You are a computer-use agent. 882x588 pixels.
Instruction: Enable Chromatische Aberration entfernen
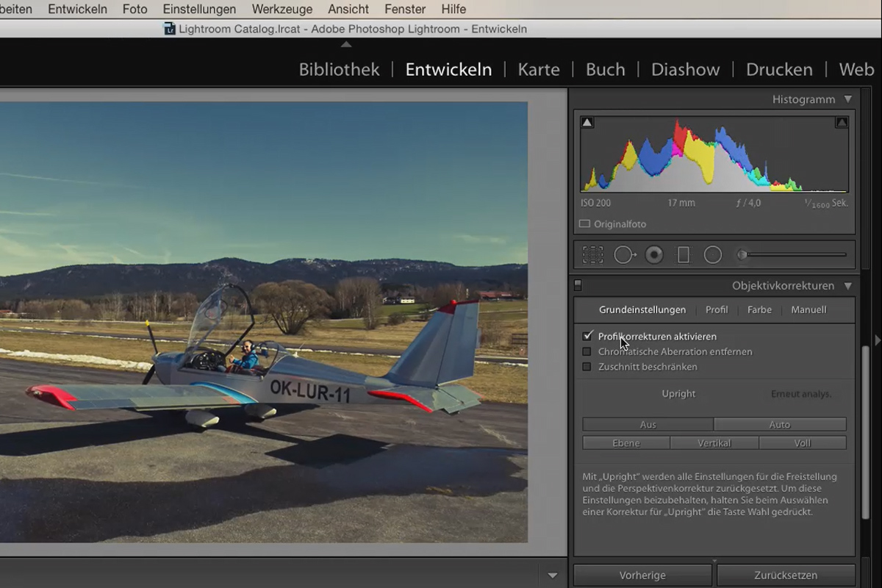587,351
